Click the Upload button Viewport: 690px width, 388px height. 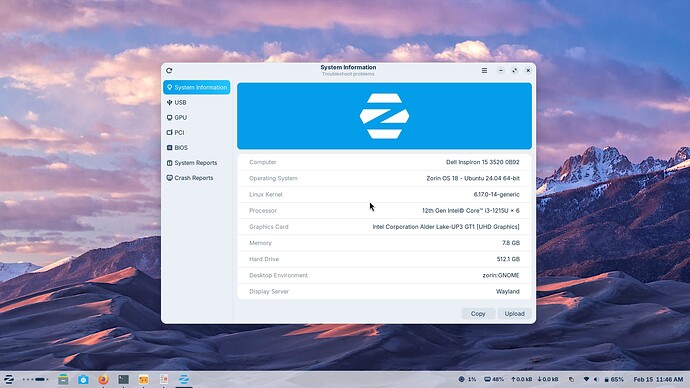click(x=514, y=314)
